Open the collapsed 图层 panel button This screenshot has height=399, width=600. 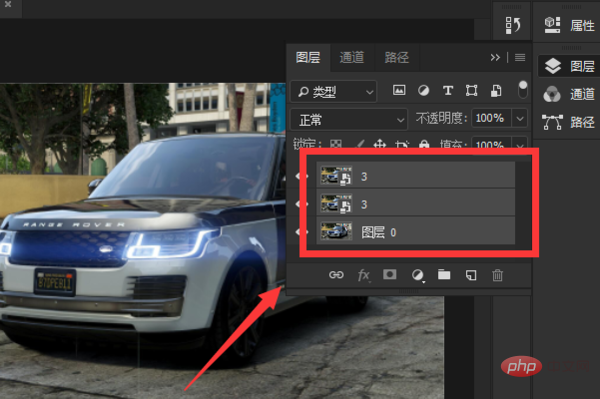(569, 66)
